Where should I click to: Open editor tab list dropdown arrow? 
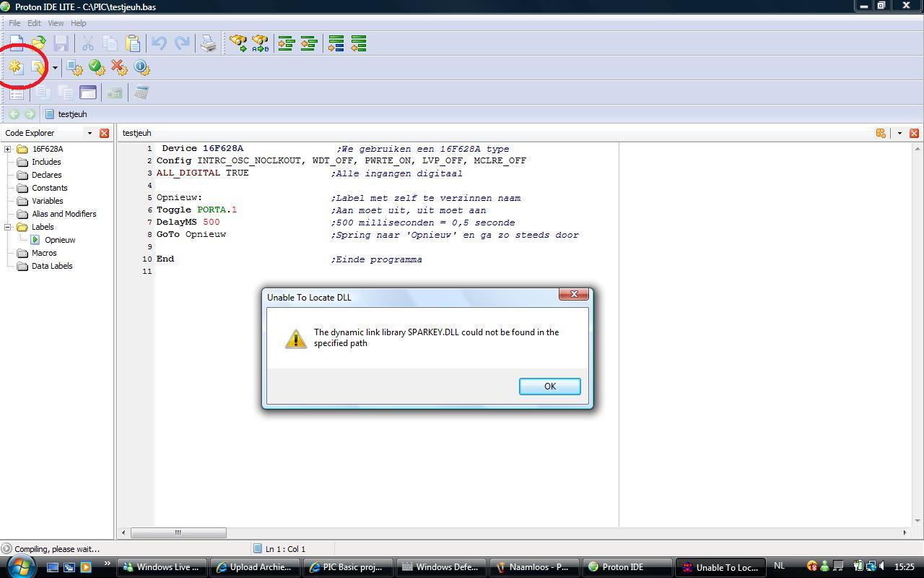(899, 133)
